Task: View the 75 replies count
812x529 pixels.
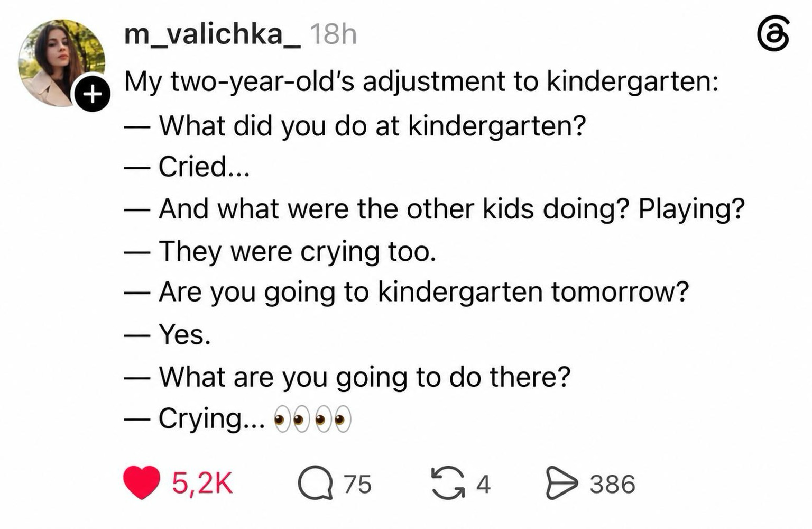Action: [x=357, y=484]
